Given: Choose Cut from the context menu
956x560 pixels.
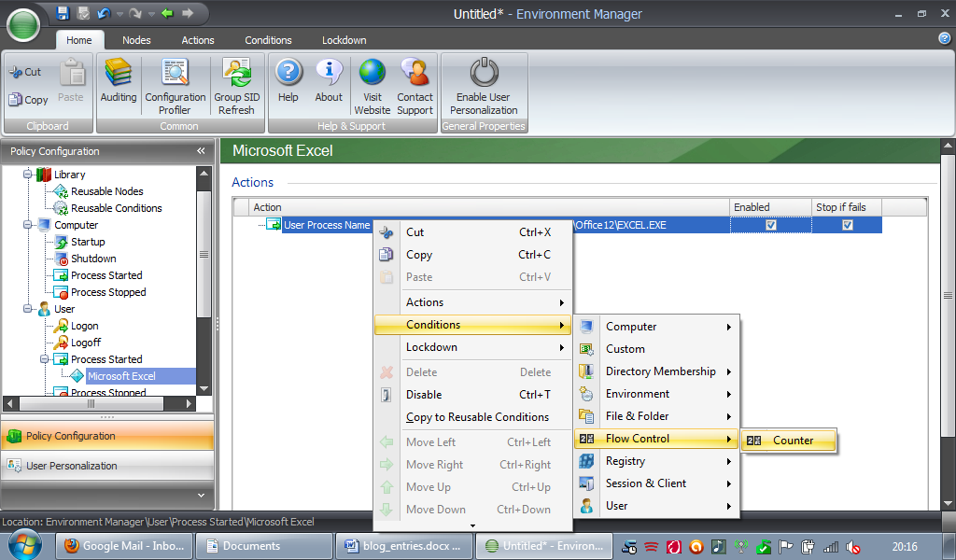Looking at the screenshot, I should pyautogui.click(x=473, y=232).
